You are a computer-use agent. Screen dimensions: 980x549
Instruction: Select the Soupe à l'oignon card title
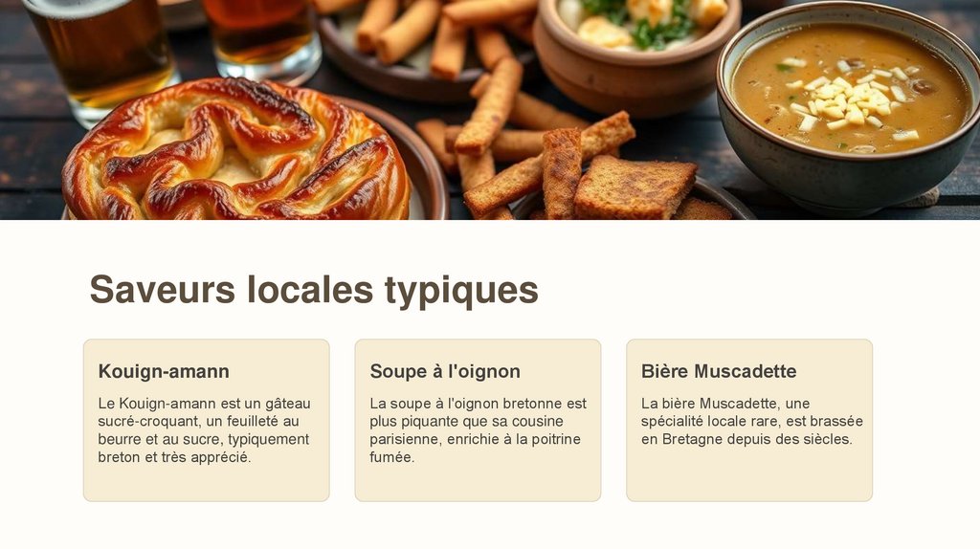click(445, 371)
